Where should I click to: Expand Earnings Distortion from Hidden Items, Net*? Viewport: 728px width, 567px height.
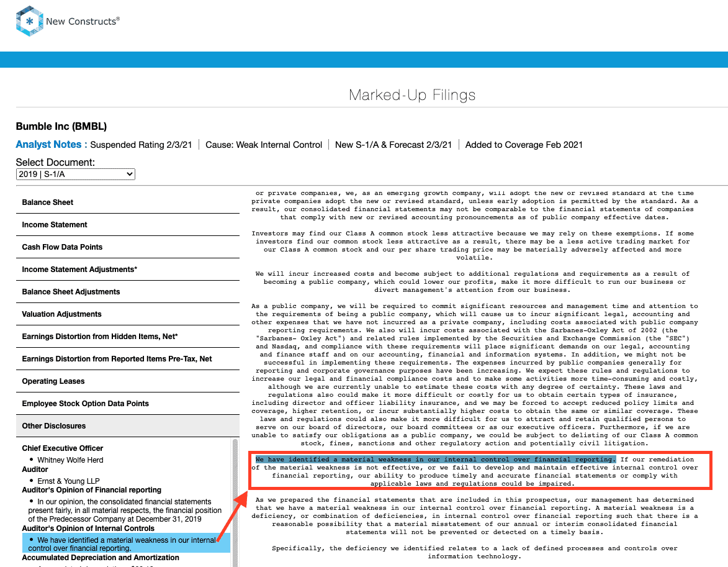click(x=128, y=337)
